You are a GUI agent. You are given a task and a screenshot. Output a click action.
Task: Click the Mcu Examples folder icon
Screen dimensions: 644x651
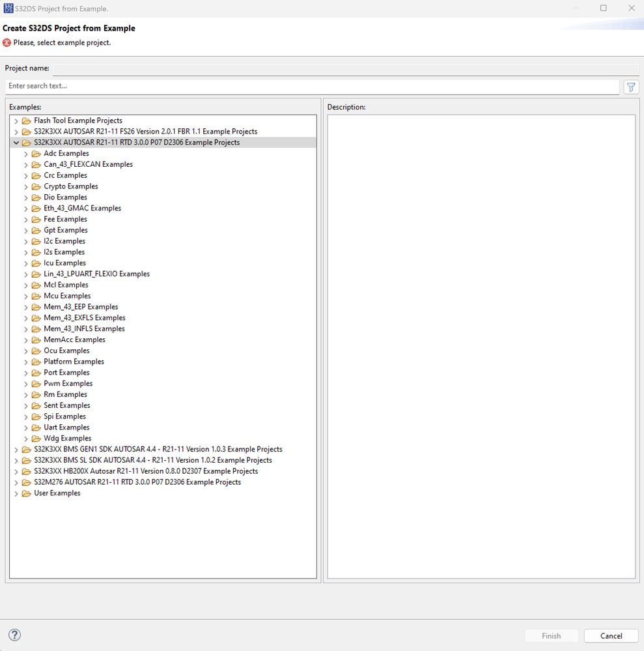(36, 296)
